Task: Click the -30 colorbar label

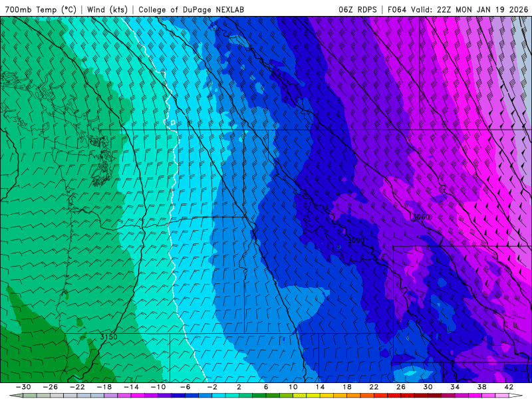Action: (23, 387)
